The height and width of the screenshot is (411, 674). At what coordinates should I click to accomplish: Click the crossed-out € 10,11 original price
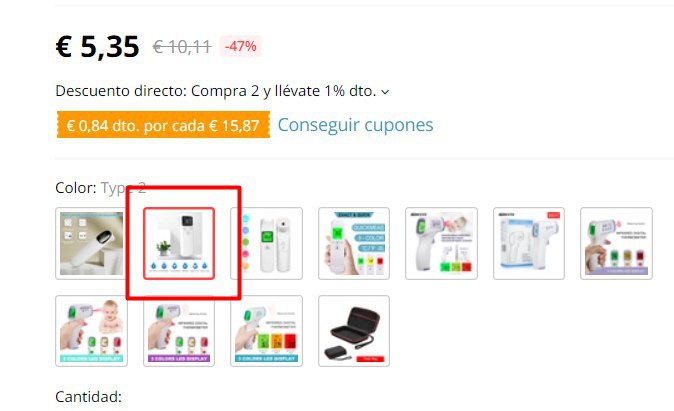point(182,46)
